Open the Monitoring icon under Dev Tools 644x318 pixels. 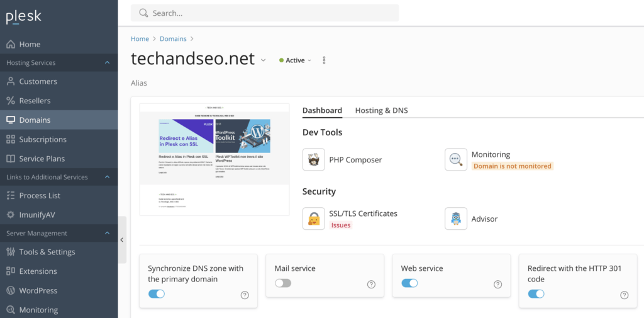pos(456,159)
